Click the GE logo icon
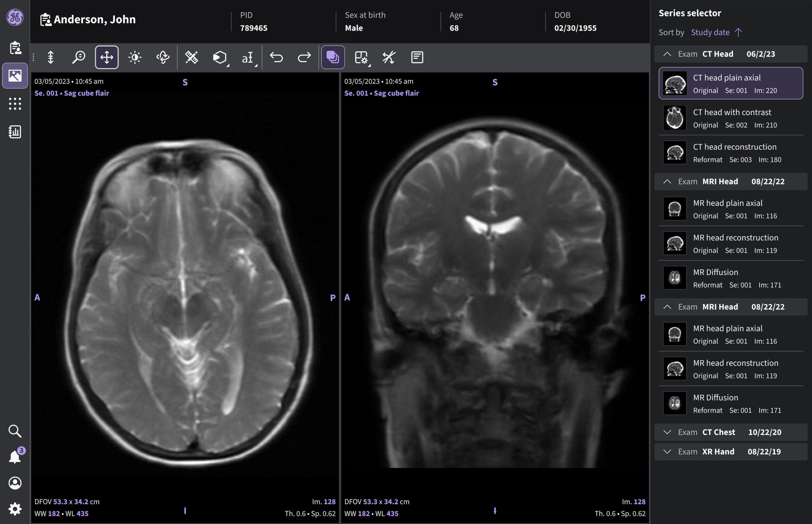Viewport: 812px width, 524px height. coord(15,17)
